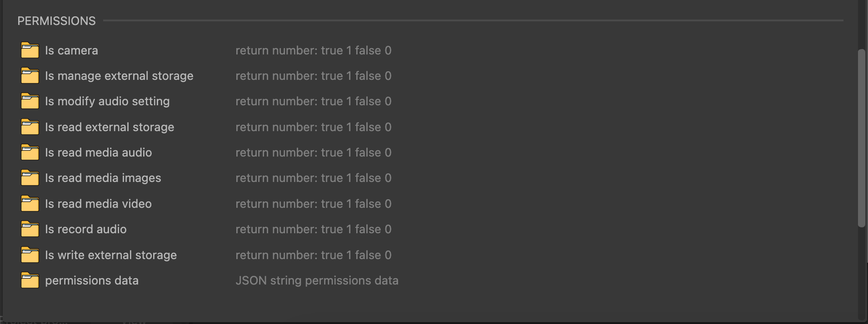Click the JSON string permissions data description
Viewport: 868px width, 324px height.
[x=317, y=280]
